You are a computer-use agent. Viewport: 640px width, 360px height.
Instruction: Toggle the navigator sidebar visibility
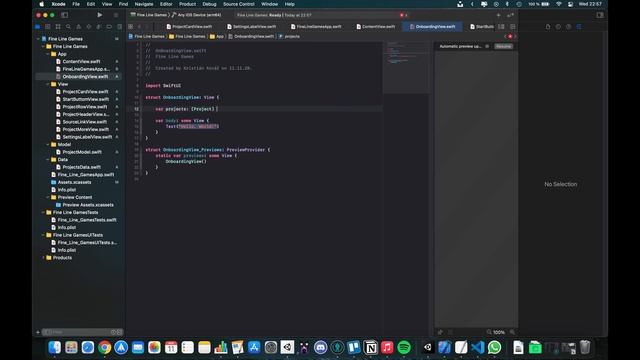[x=64, y=15]
